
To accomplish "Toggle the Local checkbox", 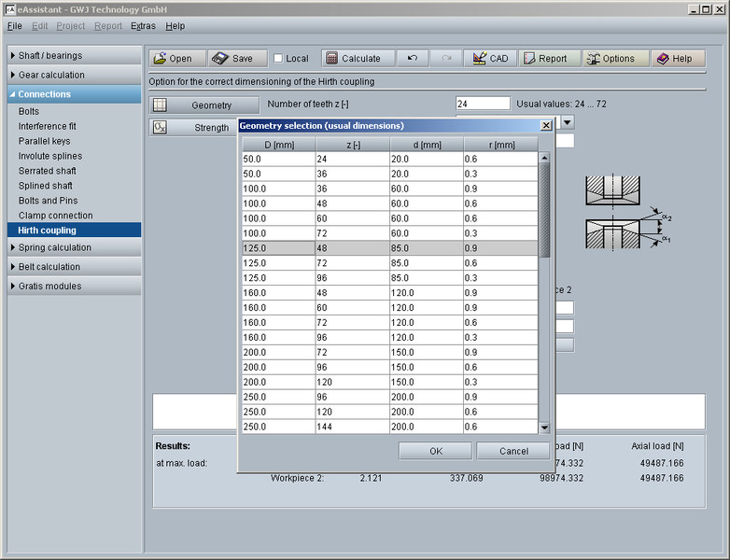I will 278,59.
